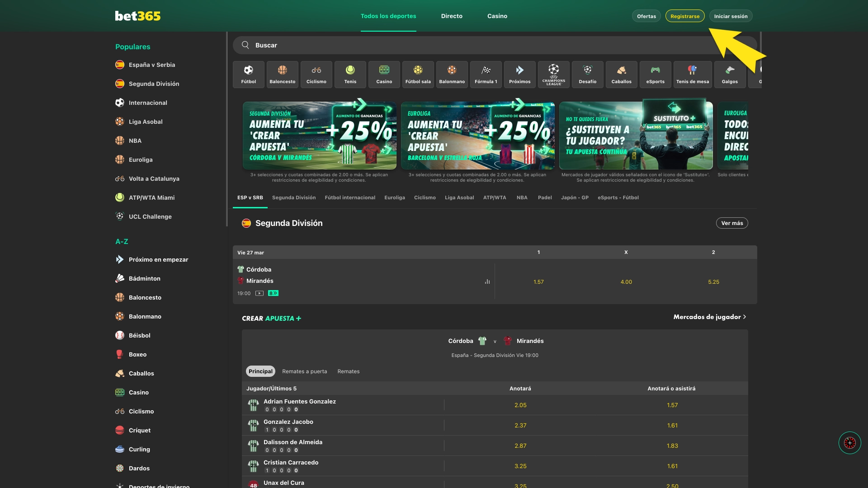Select Todos los deportes top tab
Image resolution: width=868 pixels, height=488 pixels.
tap(388, 16)
